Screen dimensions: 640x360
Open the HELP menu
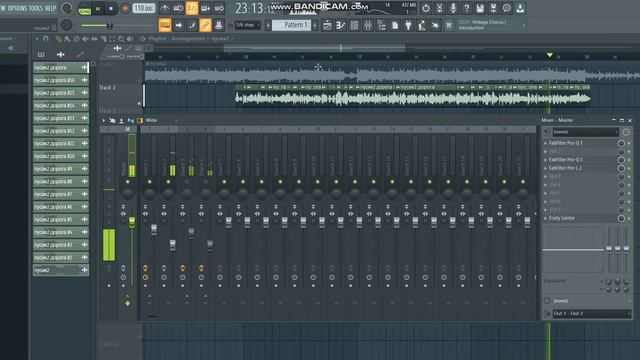[x=50, y=8]
